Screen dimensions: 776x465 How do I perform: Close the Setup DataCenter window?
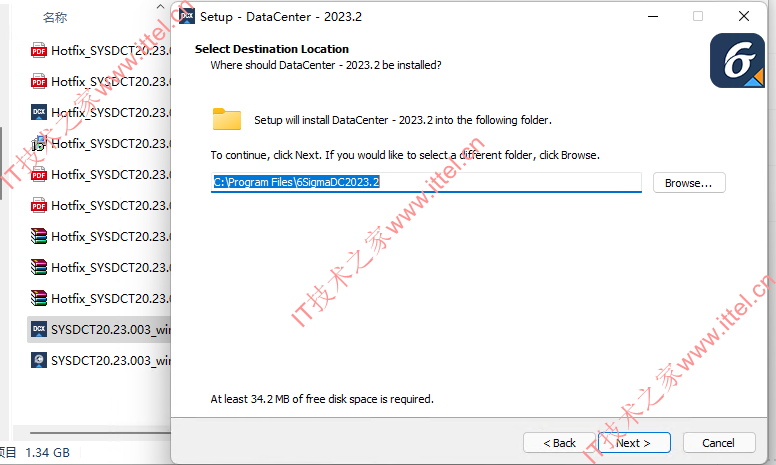(743, 16)
